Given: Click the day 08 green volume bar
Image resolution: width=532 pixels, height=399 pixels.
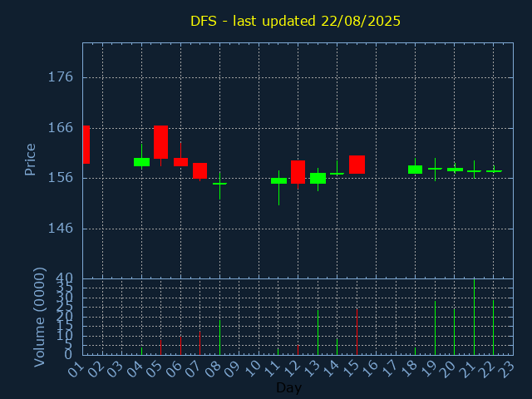Looking at the screenshot, I should pos(219,337).
